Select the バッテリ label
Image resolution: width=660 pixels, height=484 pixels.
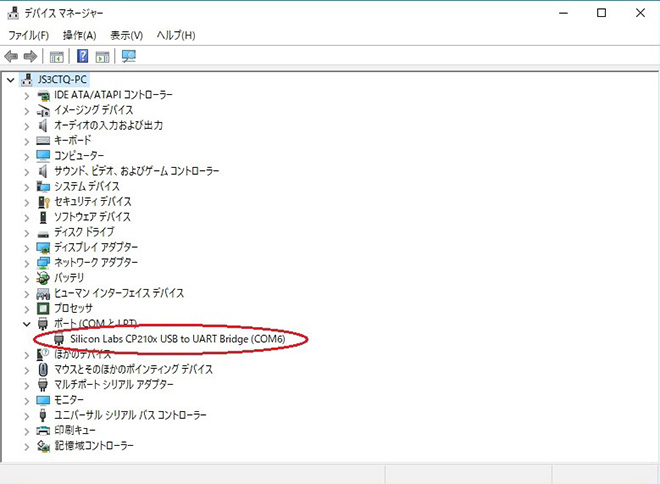[69, 278]
